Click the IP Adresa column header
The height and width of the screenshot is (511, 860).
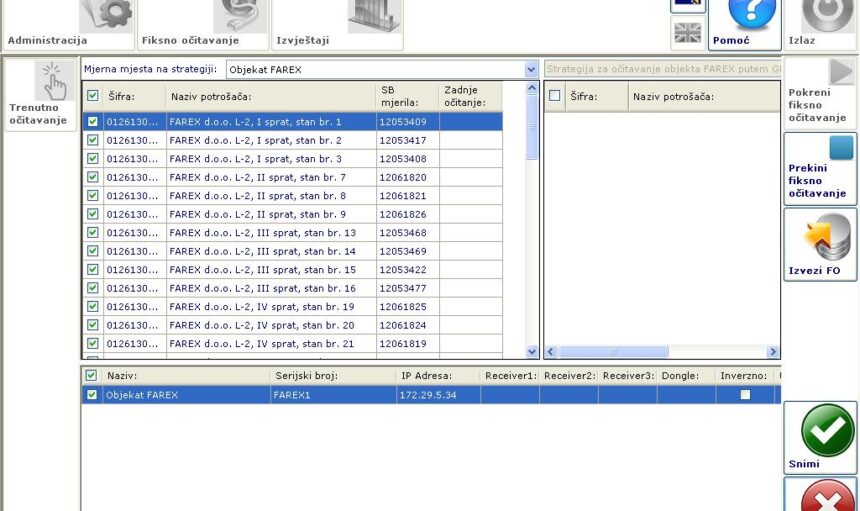click(439, 376)
